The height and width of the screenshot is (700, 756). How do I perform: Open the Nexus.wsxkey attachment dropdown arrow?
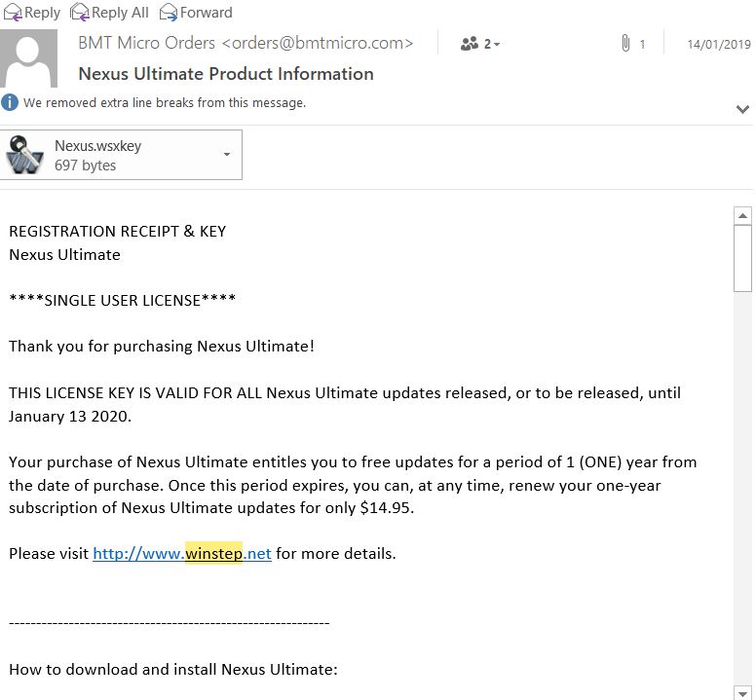click(x=227, y=155)
